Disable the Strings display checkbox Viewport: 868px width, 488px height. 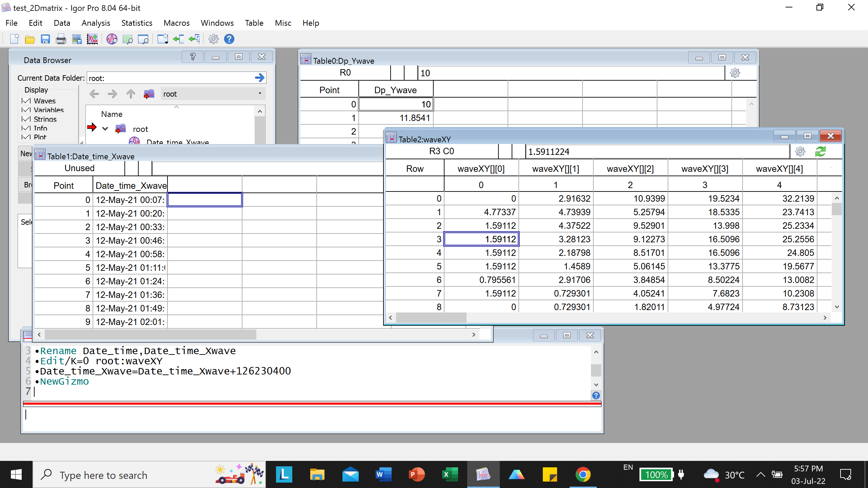pos(26,119)
